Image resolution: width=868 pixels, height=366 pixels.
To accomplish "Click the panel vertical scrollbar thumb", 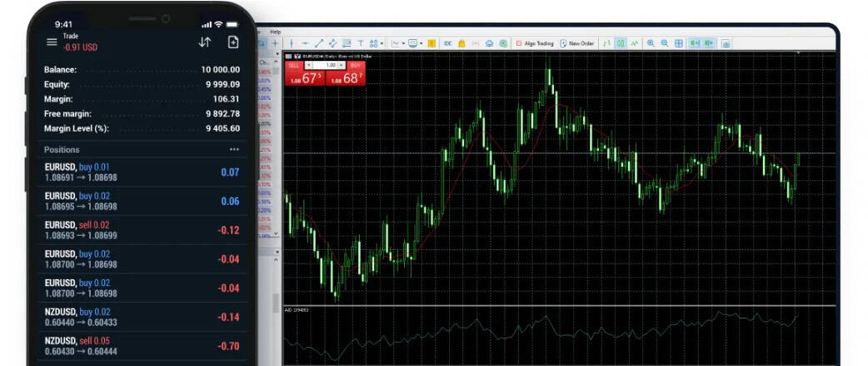I will click(x=276, y=303).
